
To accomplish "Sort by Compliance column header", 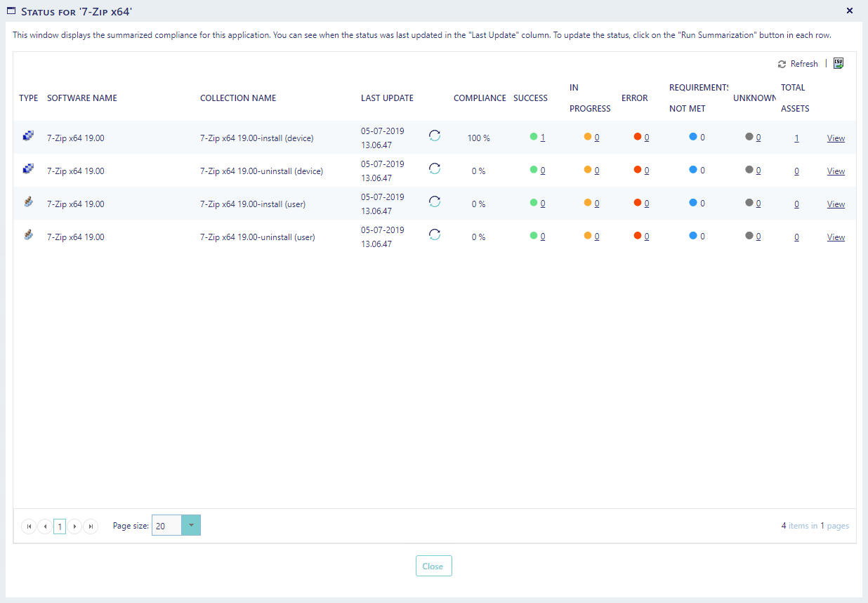I will 480,98.
